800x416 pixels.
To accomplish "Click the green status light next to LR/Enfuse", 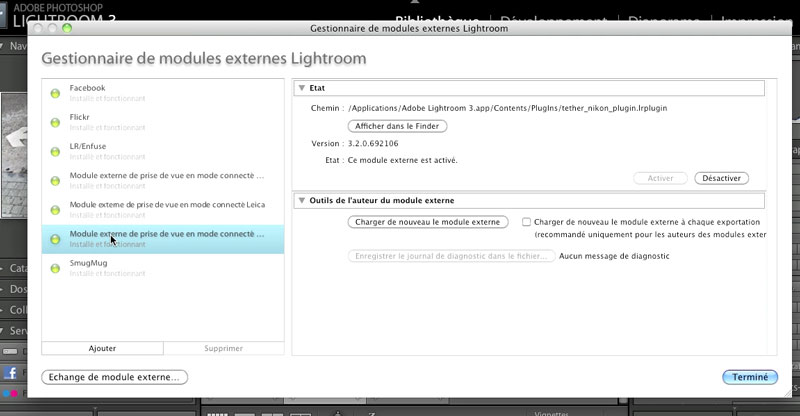I will (55, 152).
